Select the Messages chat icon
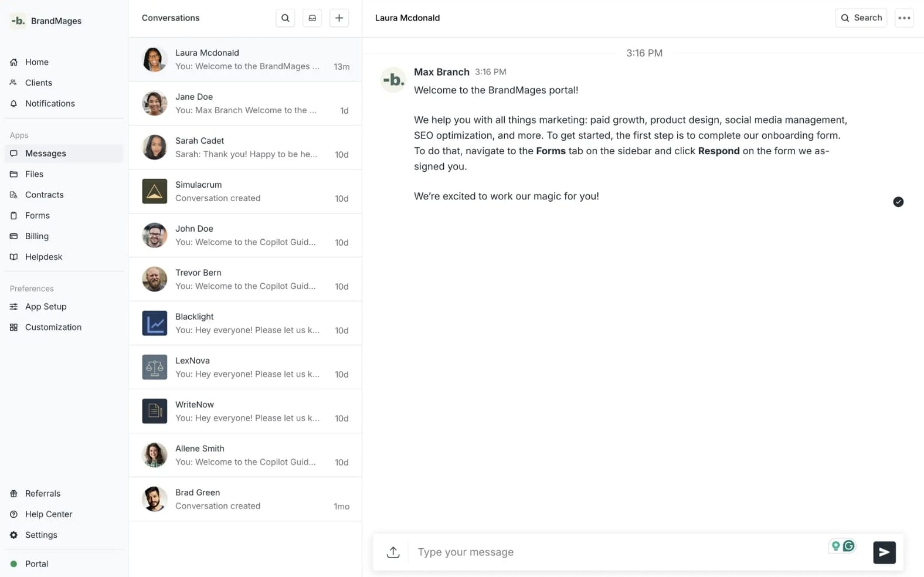Screen dimensions: 924x577 click(13, 154)
